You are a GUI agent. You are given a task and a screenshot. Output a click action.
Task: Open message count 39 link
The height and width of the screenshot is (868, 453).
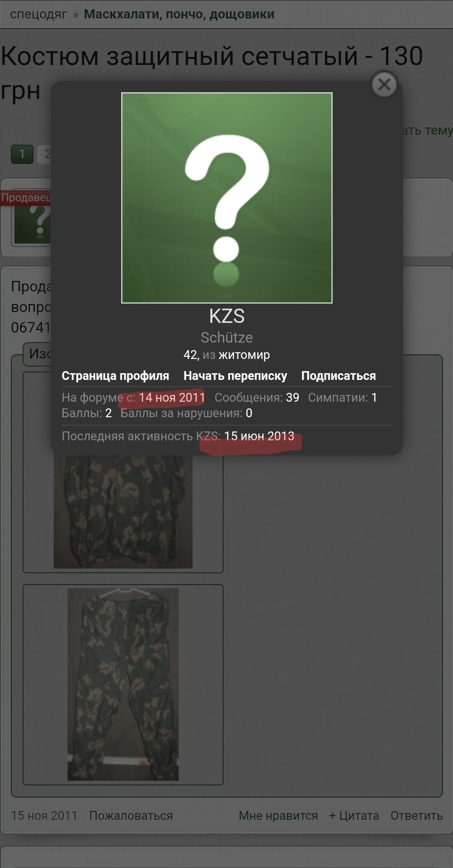[293, 398]
